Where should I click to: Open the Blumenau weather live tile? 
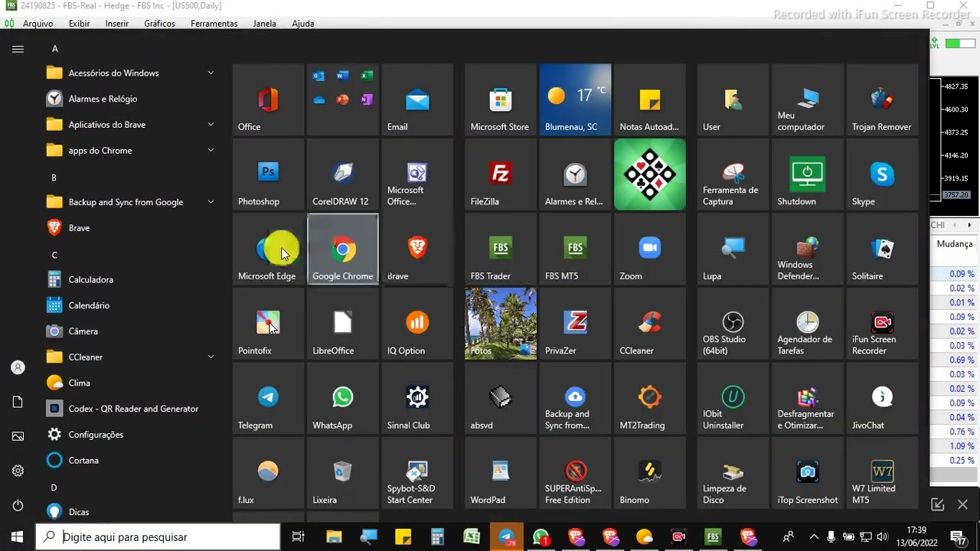pyautogui.click(x=575, y=99)
